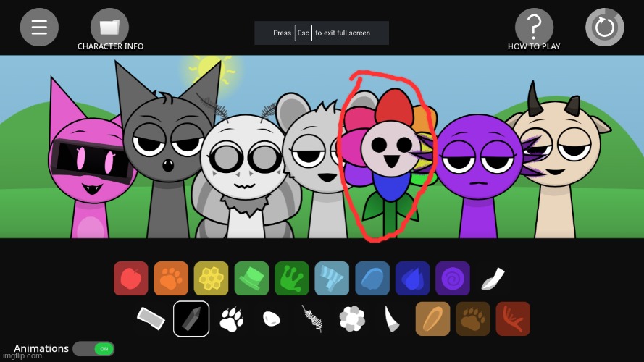Click the purple round-headed character
644x362 pixels.
click(x=479, y=164)
